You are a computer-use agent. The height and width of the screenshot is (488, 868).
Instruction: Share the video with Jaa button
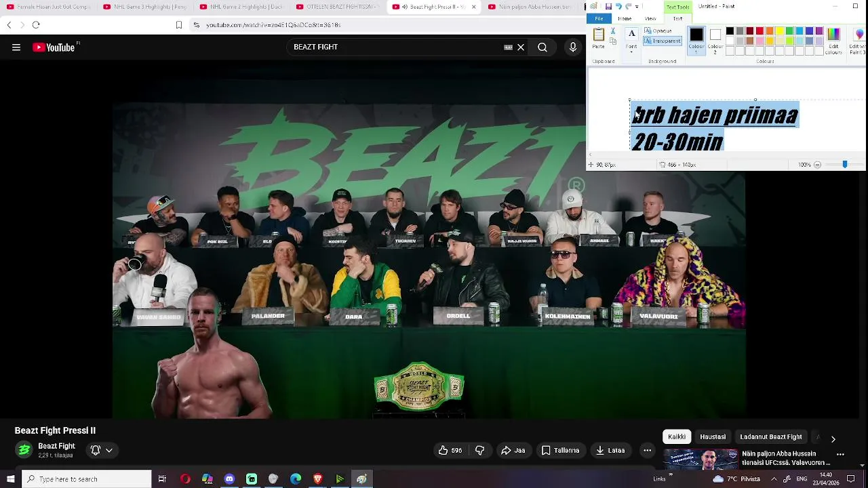click(x=513, y=450)
